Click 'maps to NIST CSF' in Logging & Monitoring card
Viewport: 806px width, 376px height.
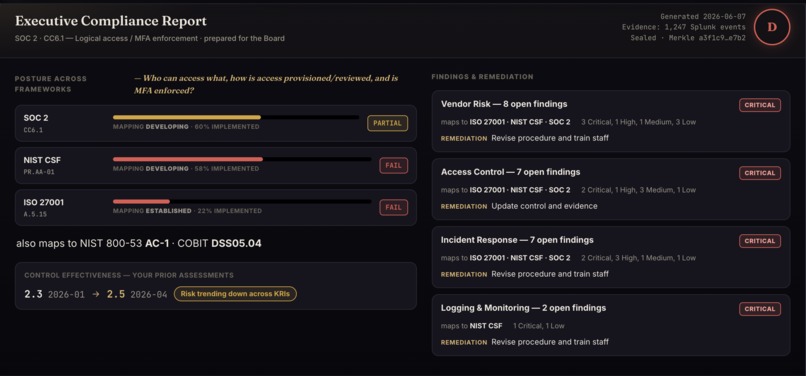(471, 326)
